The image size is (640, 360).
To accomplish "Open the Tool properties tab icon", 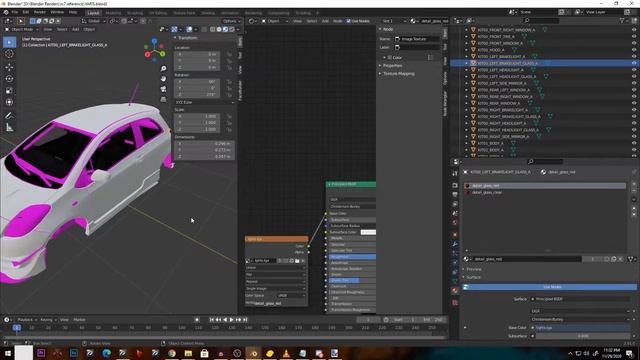I will coord(455,173).
